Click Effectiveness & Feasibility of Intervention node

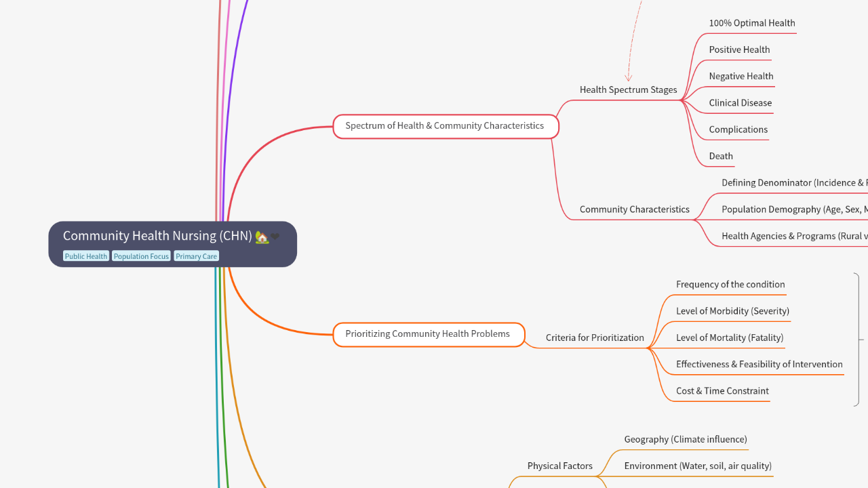pyautogui.click(x=759, y=364)
